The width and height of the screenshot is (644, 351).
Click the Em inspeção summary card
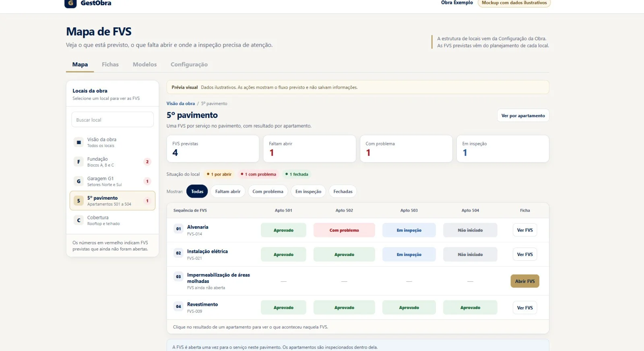(x=503, y=149)
